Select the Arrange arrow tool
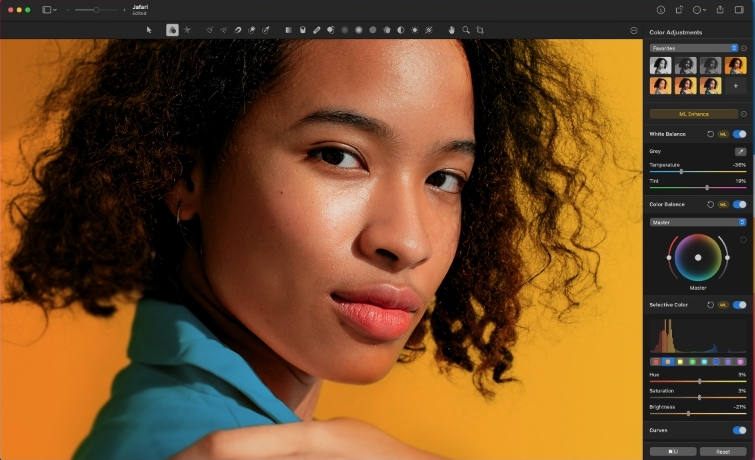The image size is (755, 460). click(x=149, y=30)
